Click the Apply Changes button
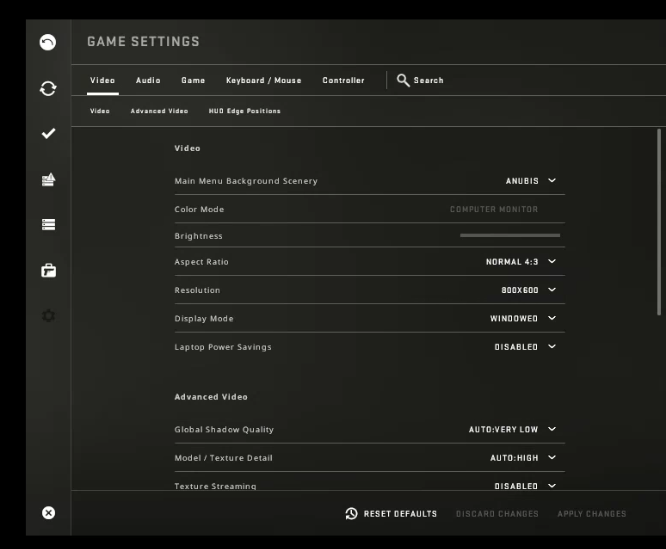The image size is (666, 549). pyautogui.click(x=592, y=514)
